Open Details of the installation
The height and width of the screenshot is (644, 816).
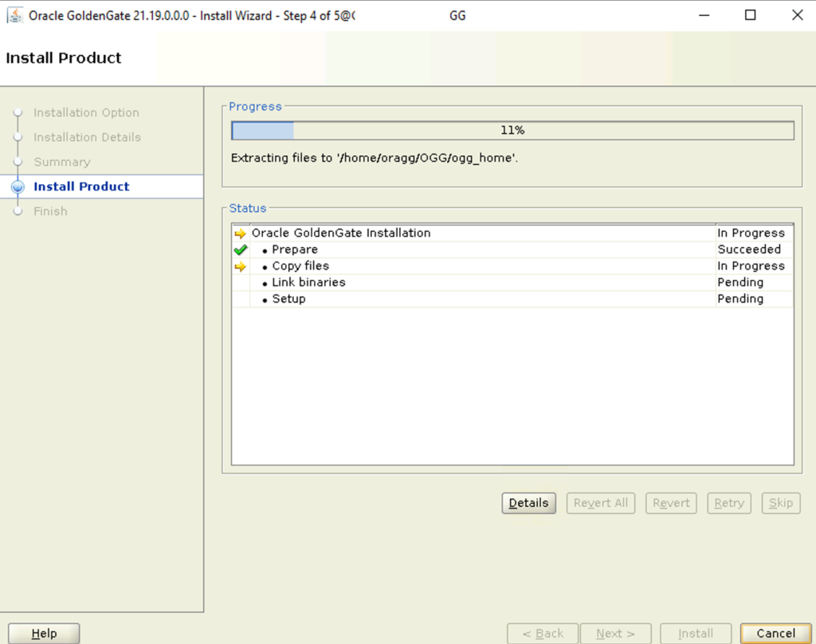pyautogui.click(x=529, y=503)
